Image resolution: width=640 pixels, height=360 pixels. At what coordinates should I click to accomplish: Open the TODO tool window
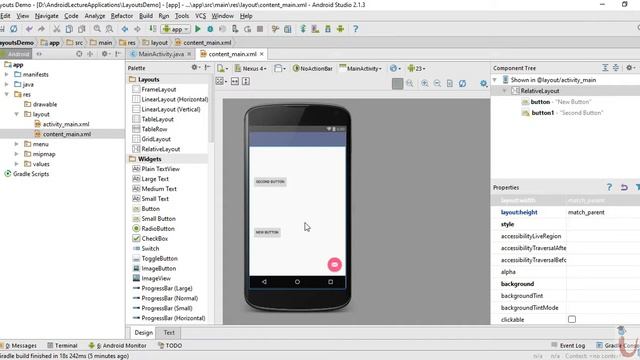[170, 345]
